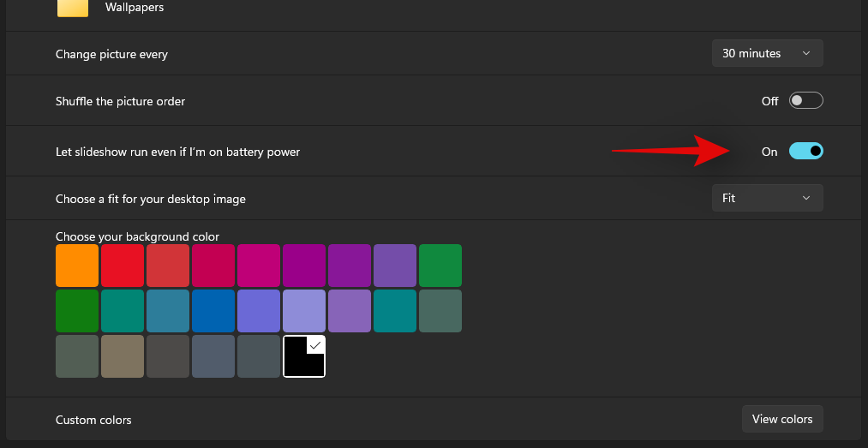Pick the orange background color swatch

pyautogui.click(x=77, y=266)
